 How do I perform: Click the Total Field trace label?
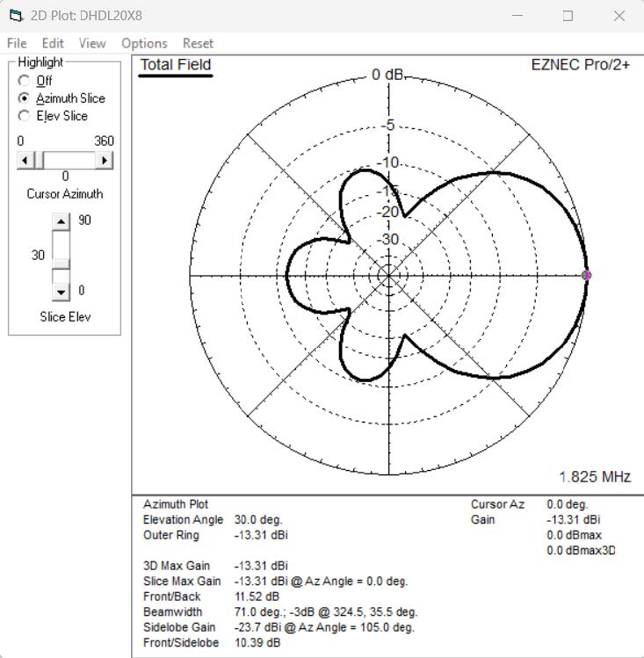[176, 65]
